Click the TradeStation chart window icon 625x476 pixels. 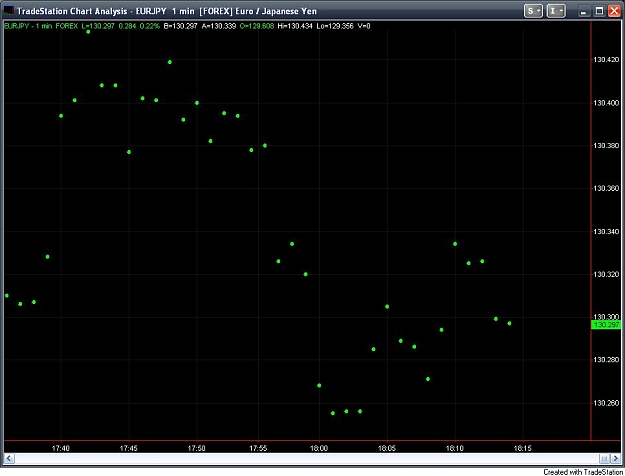[x=8, y=11]
